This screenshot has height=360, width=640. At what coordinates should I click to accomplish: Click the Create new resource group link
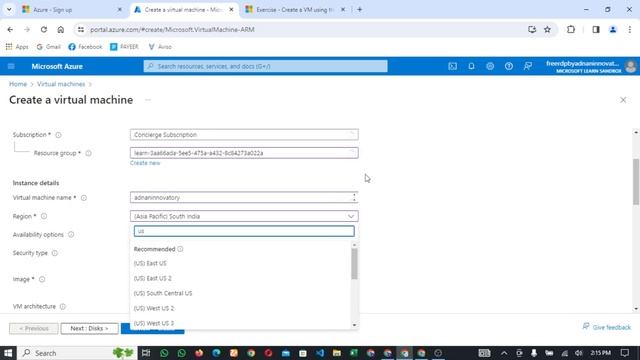(145, 163)
